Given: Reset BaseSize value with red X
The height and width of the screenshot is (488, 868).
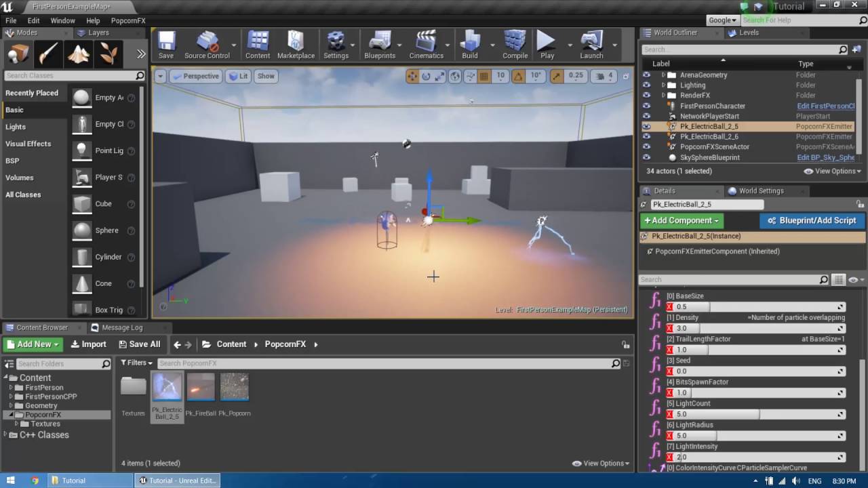Looking at the screenshot, I should (x=670, y=307).
